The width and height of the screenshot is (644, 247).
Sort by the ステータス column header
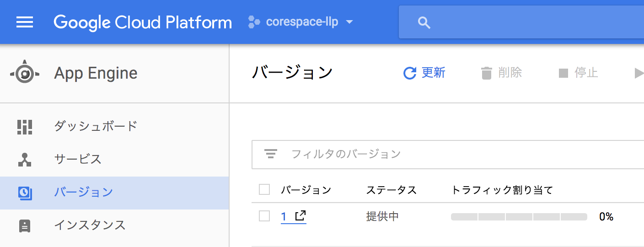click(x=392, y=190)
